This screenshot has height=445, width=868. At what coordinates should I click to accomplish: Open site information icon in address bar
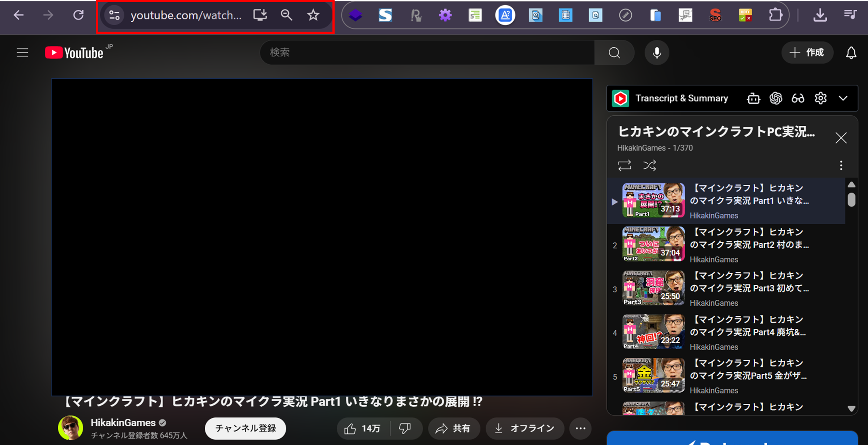click(x=115, y=15)
